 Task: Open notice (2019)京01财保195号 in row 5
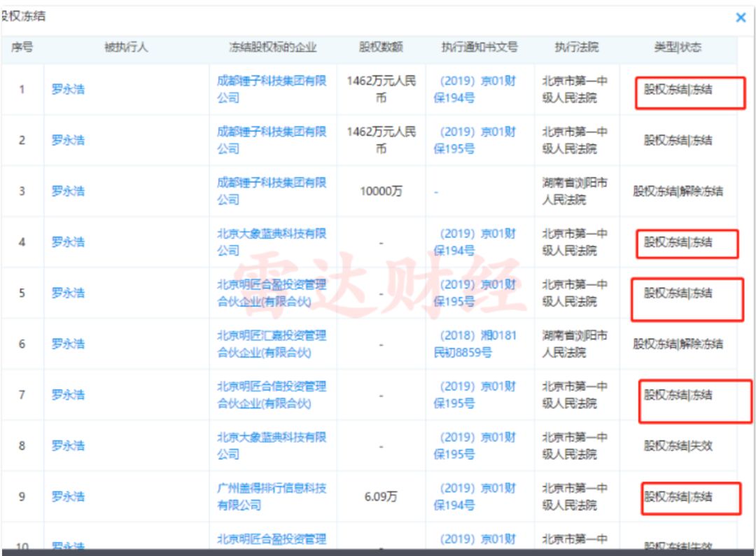(x=475, y=293)
